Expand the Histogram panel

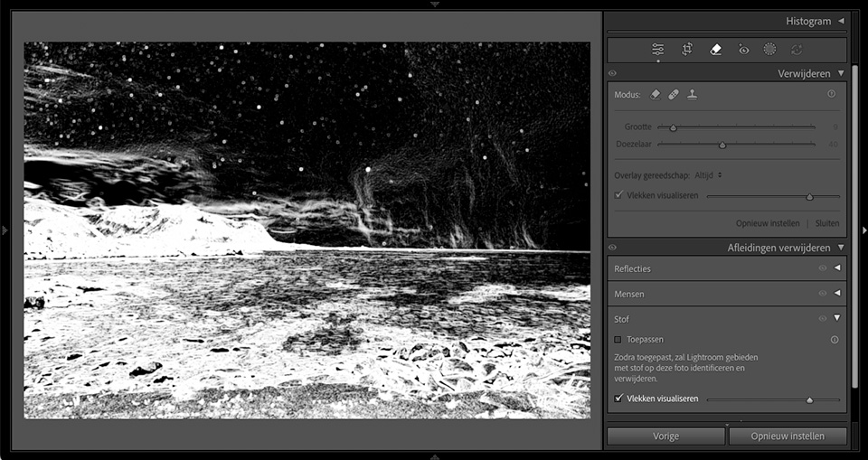840,21
